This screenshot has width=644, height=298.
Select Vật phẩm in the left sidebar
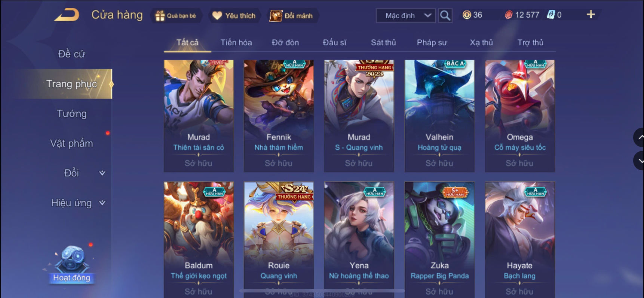tap(71, 143)
